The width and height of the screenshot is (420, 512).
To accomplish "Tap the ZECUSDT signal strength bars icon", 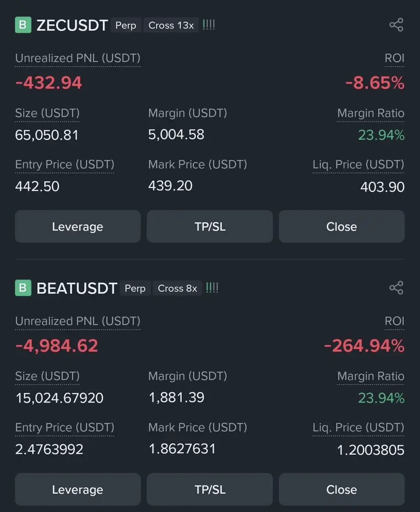I will pyautogui.click(x=209, y=25).
